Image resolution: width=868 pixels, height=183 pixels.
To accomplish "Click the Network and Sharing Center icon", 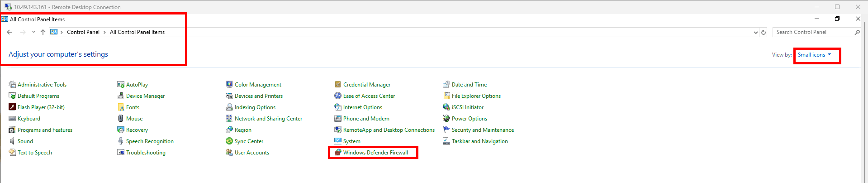I will (229, 119).
